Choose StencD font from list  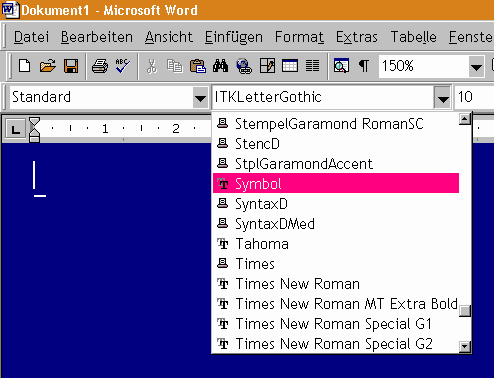point(336,144)
